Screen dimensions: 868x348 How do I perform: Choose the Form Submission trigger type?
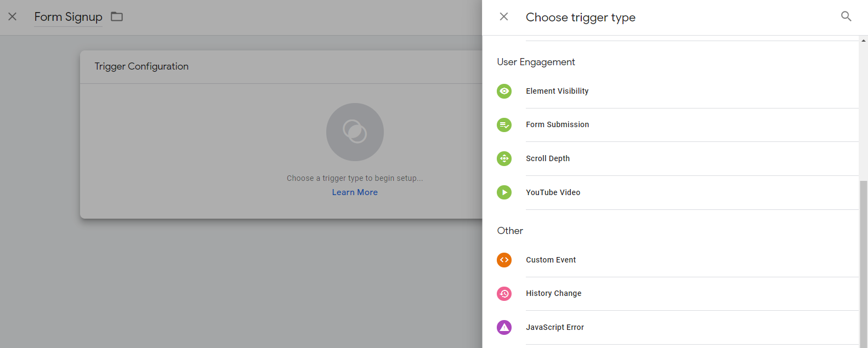click(678, 125)
